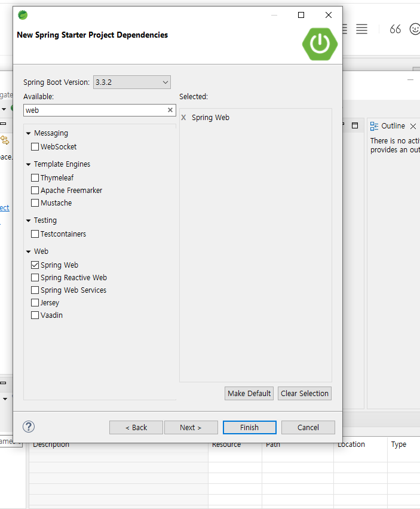Click Finish to create the project

[249, 428]
